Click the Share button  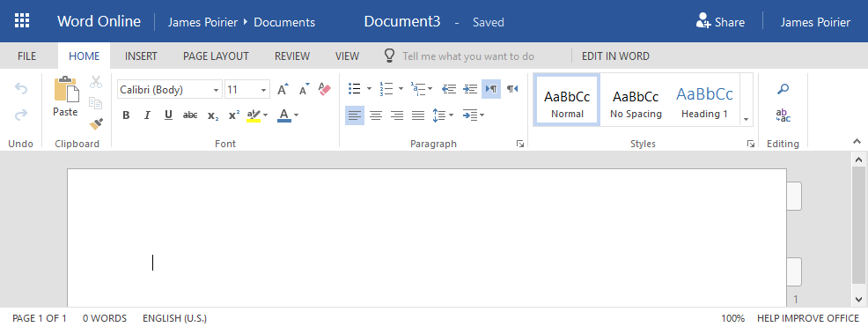pos(720,22)
